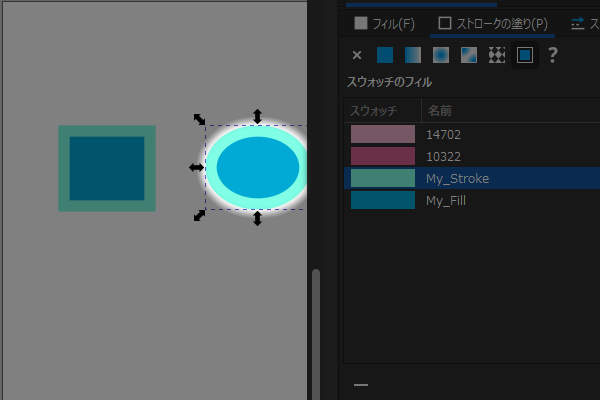Click the bottom-left diagonal resize handle
This screenshot has width=600, height=400.
(199, 216)
